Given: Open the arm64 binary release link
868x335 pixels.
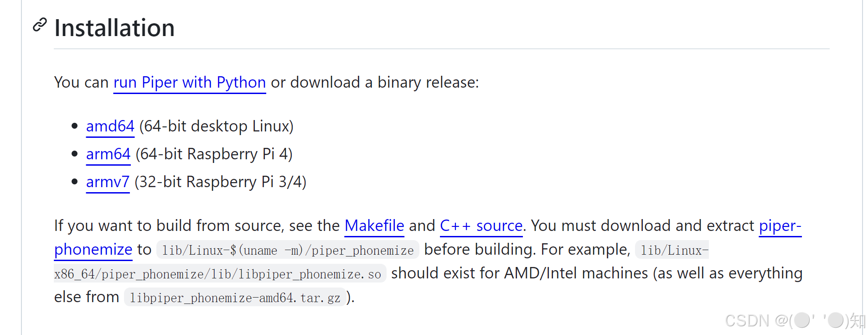Looking at the screenshot, I should [x=108, y=154].
